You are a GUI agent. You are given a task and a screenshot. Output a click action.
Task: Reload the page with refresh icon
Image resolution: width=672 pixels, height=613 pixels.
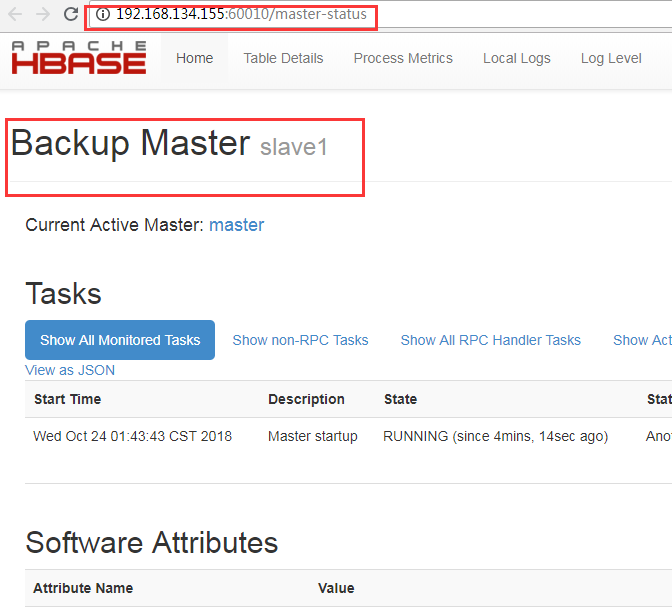coord(71,14)
